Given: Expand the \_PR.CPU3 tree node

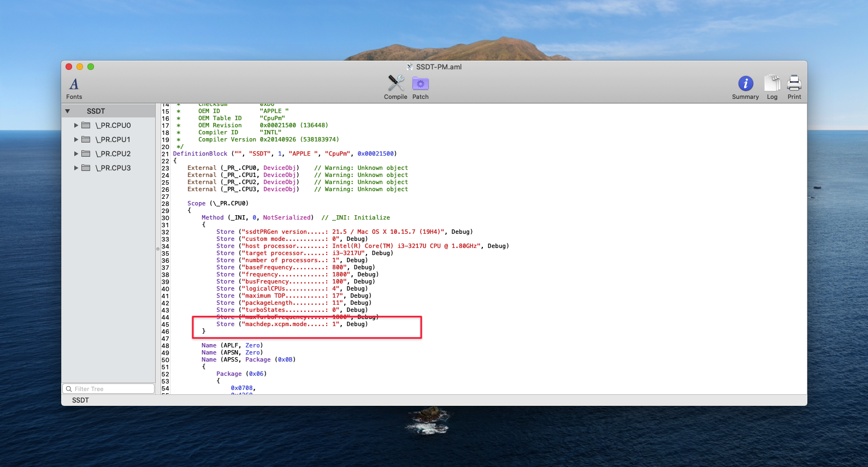Looking at the screenshot, I should [x=76, y=168].
